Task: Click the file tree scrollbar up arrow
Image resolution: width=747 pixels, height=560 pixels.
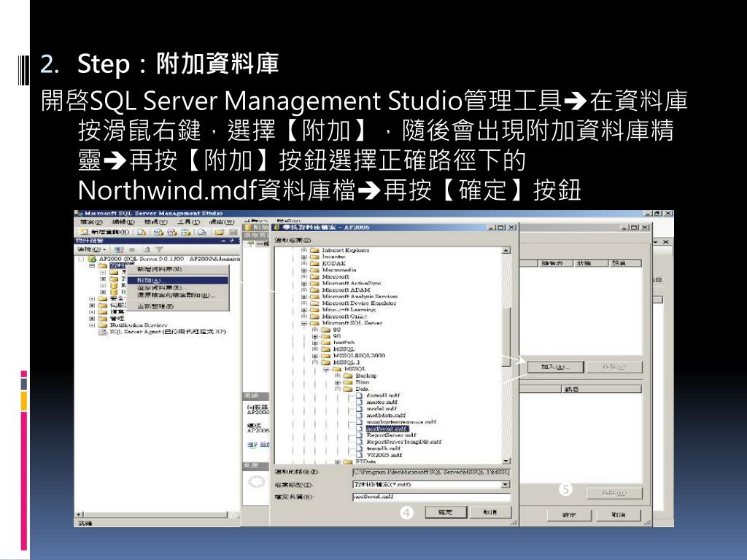Action: click(506, 250)
